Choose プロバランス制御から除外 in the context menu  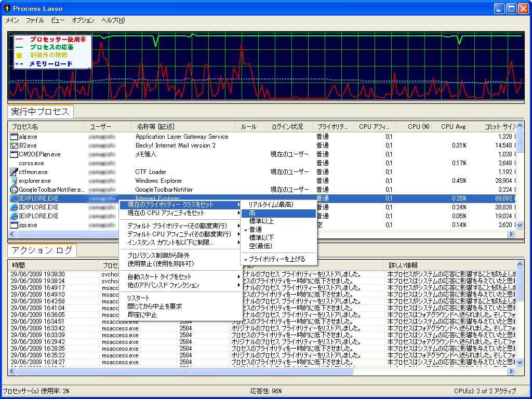[x=180, y=256]
